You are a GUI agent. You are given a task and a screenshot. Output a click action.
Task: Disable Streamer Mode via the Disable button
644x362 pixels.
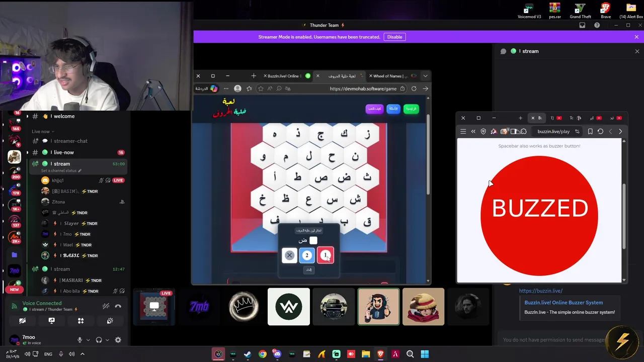point(394,37)
